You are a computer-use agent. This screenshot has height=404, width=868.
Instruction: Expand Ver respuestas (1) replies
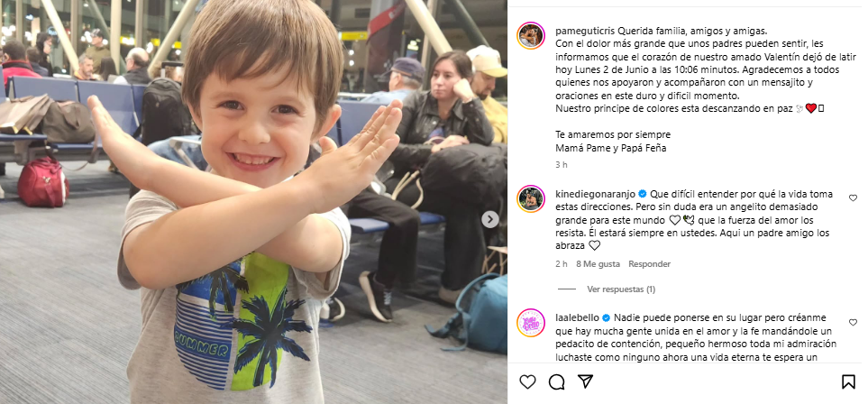pos(621,289)
